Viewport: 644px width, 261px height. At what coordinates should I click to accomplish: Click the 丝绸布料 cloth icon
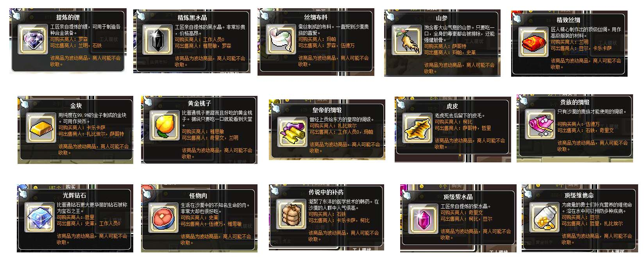(281, 39)
